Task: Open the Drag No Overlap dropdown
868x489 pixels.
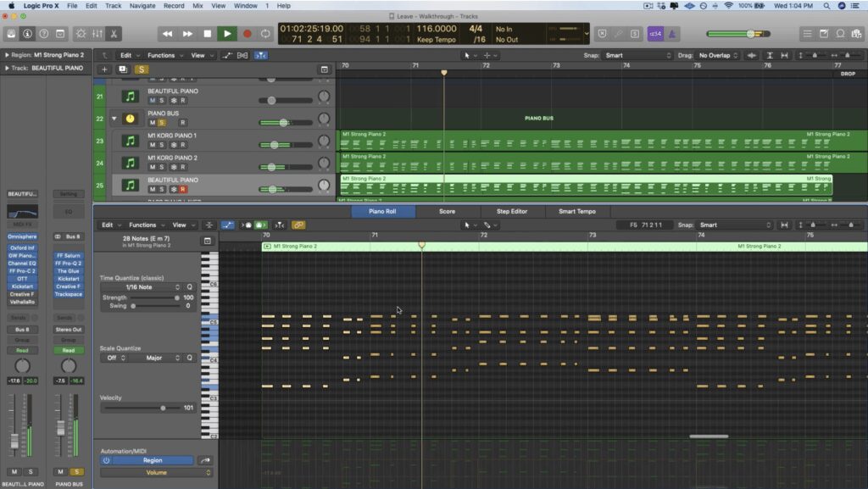Action: [719, 55]
